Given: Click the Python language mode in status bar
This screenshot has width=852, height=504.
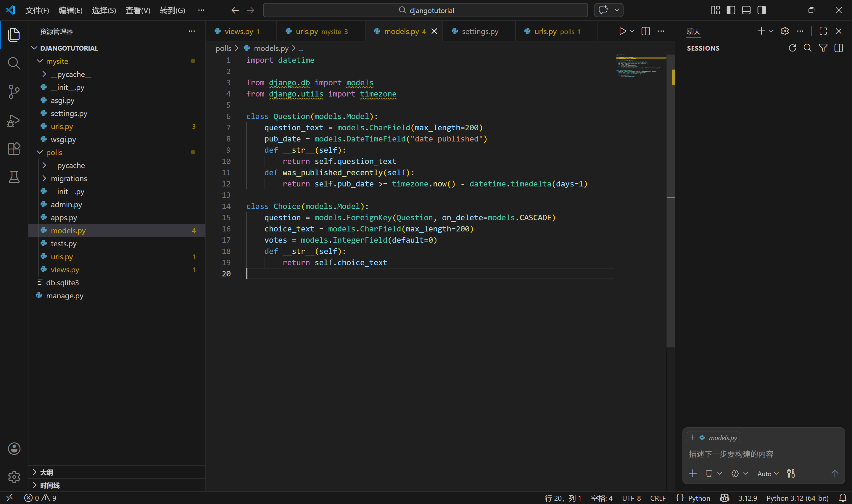Looking at the screenshot, I should [699, 498].
